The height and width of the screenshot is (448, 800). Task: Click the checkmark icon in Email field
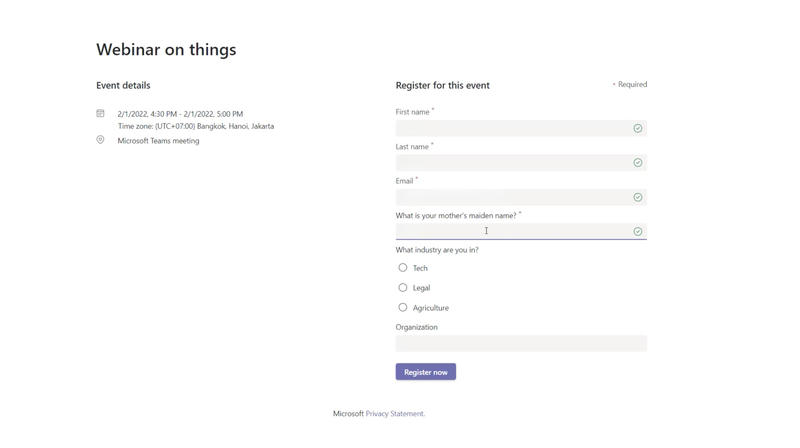(637, 197)
